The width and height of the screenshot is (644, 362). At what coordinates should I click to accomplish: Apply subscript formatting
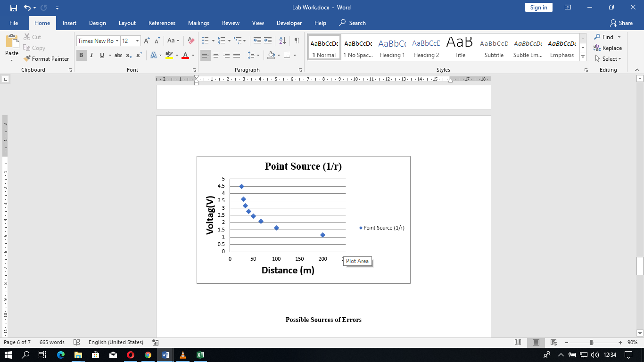point(128,56)
